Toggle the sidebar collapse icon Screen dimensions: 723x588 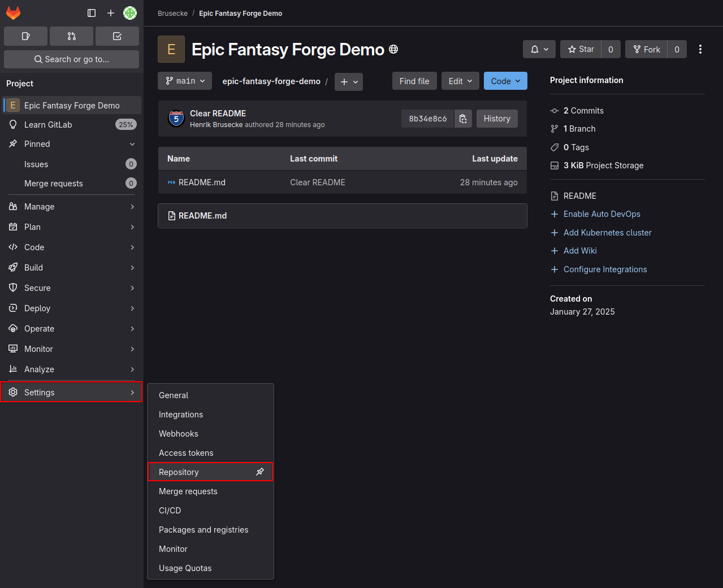[x=92, y=13]
